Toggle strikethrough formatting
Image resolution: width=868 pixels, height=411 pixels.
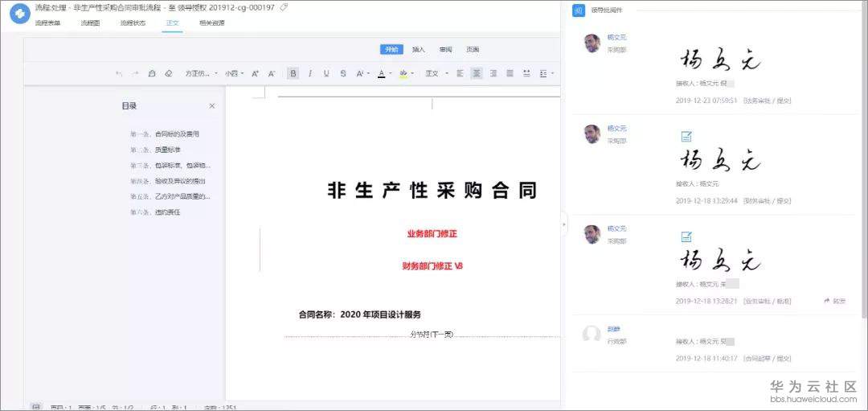(343, 73)
